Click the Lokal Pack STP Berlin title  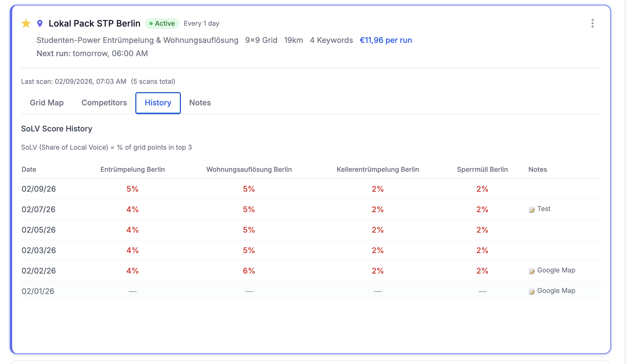coord(94,24)
